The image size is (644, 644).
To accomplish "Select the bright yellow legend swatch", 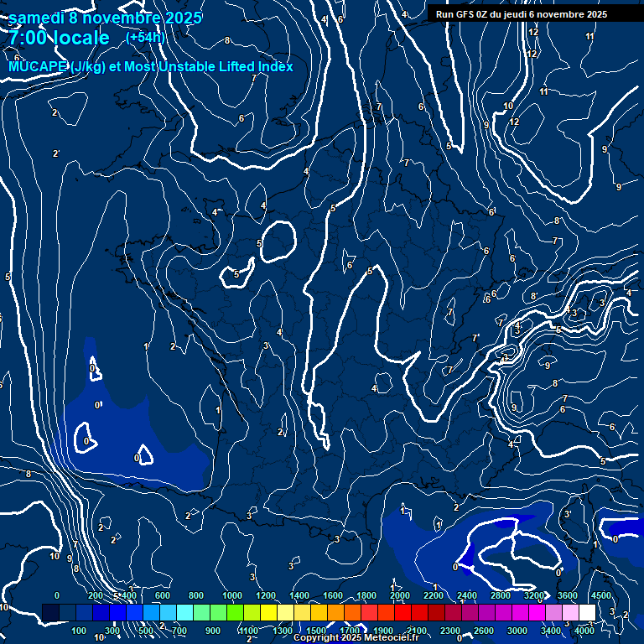I will (268, 612).
